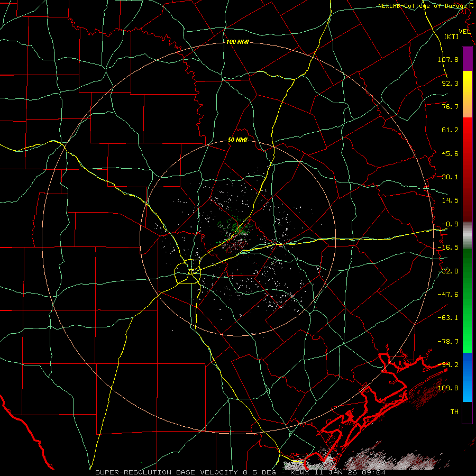Select the -47.6 legend value
This screenshot has height=476, width=476.
tap(448, 295)
